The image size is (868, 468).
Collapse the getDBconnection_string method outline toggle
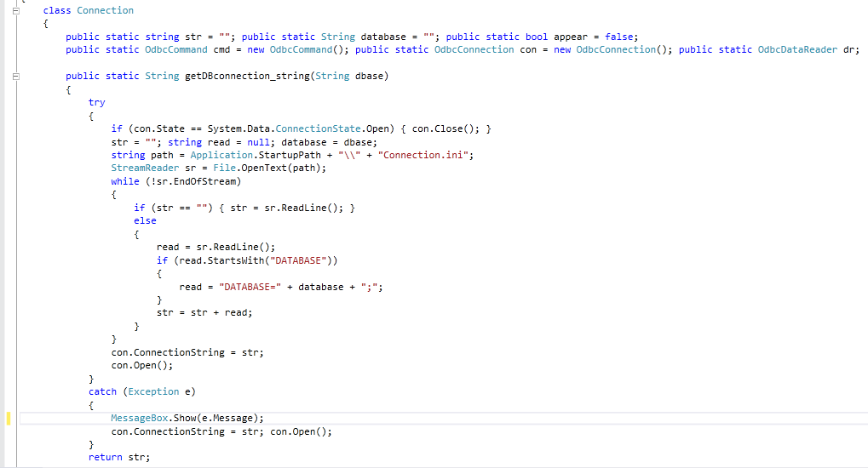point(16,77)
